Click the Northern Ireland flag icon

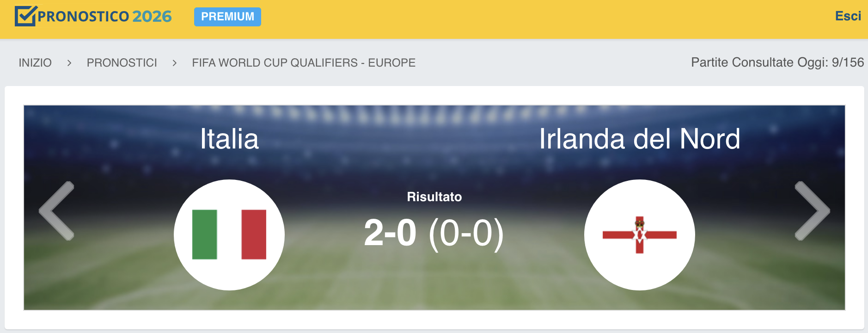639,234
